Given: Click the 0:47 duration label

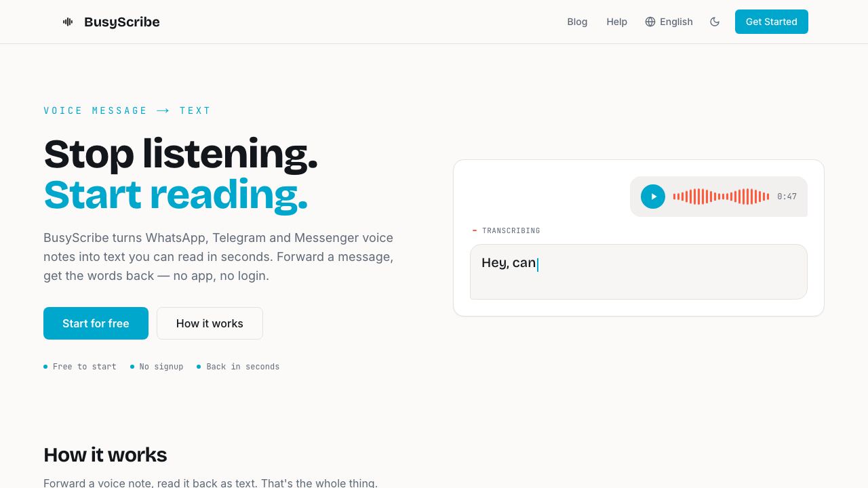Looking at the screenshot, I should [x=787, y=197].
